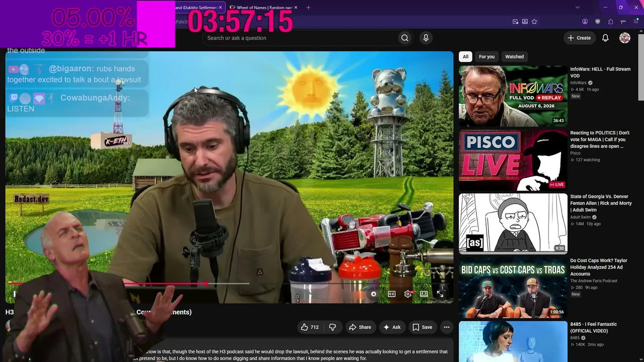Dislike the current video
Viewport: 644px width, 362px height.
pyautogui.click(x=333, y=327)
